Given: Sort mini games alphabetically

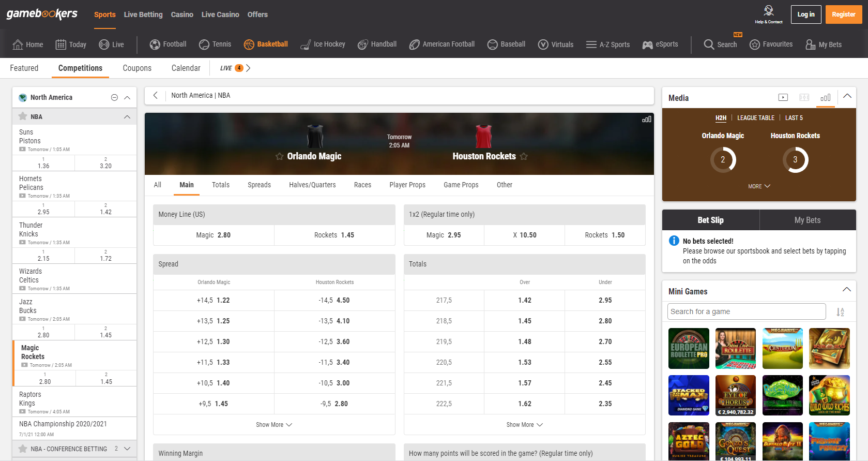Looking at the screenshot, I should [841, 311].
